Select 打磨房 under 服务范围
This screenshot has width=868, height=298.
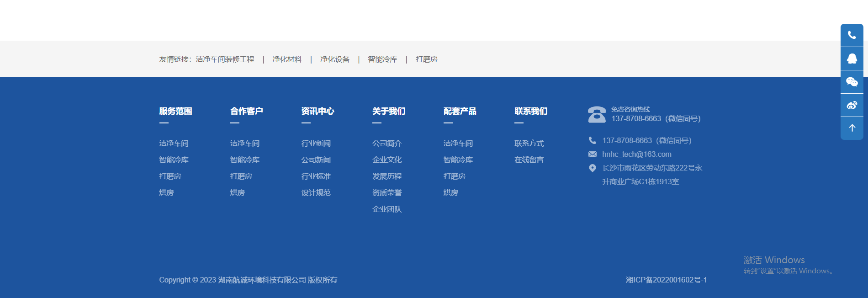coord(170,176)
